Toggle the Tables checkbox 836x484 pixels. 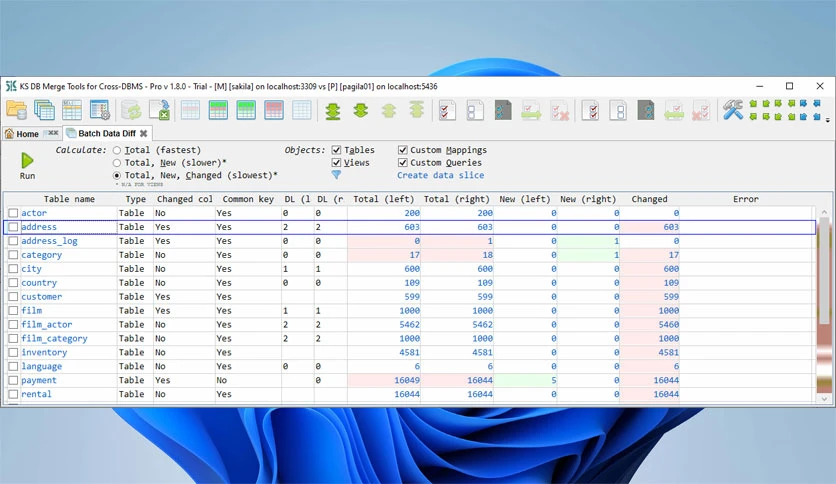(x=336, y=150)
